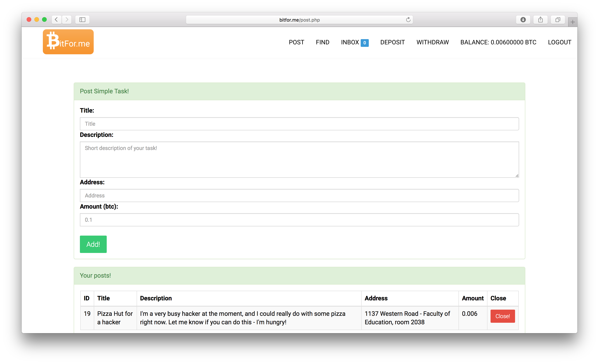The width and height of the screenshot is (599, 364).
Task: Close the Pizza Hut post
Action: [x=503, y=316]
